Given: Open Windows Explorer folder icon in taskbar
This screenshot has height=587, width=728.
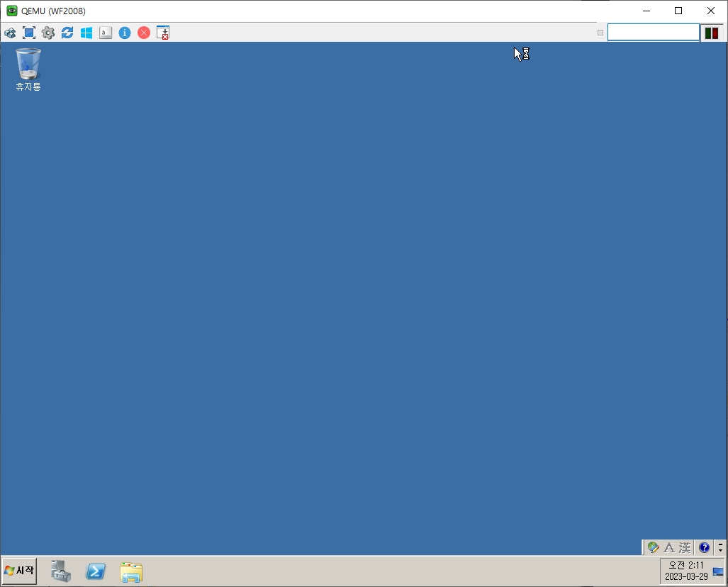Looking at the screenshot, I should [131, 571].
